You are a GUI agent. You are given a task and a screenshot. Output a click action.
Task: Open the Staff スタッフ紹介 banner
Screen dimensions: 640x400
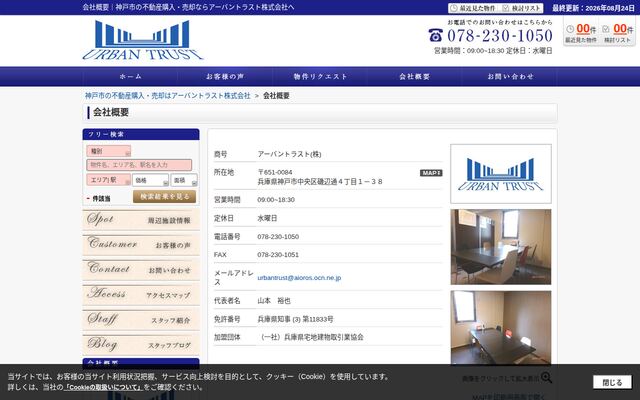[x=141, y=320]
